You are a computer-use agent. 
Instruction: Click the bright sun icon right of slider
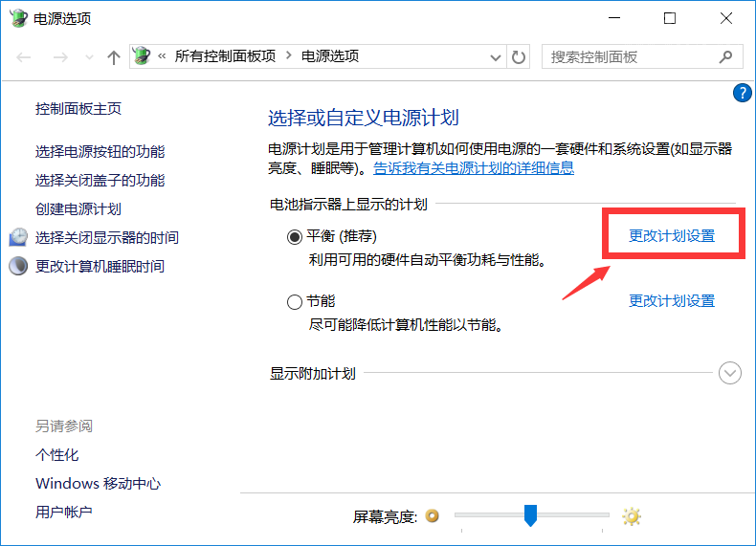(x=631, y=516)
